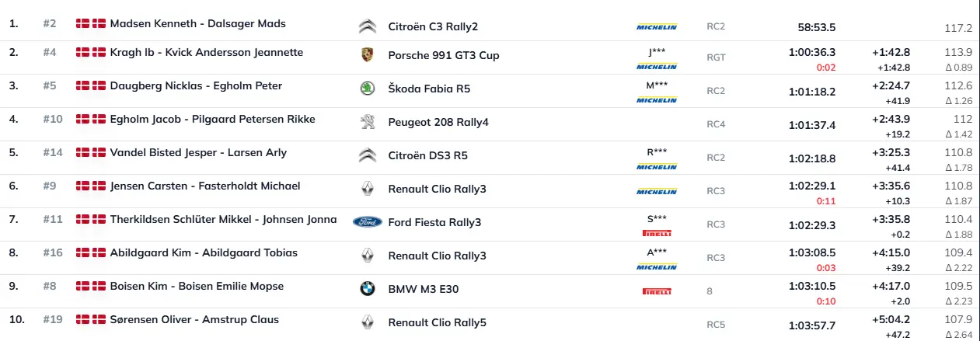Click the Citroën DS3 R5 car name
This screenshot has height=341, width=980.
(x=429, y=155)
